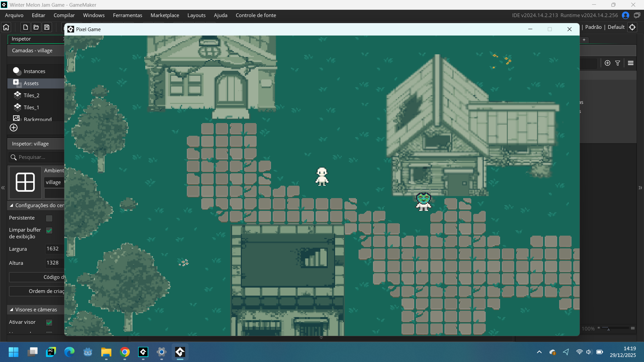Create a new project file icon
Viewport: 644px width, 362px height.
click(25, 27)
